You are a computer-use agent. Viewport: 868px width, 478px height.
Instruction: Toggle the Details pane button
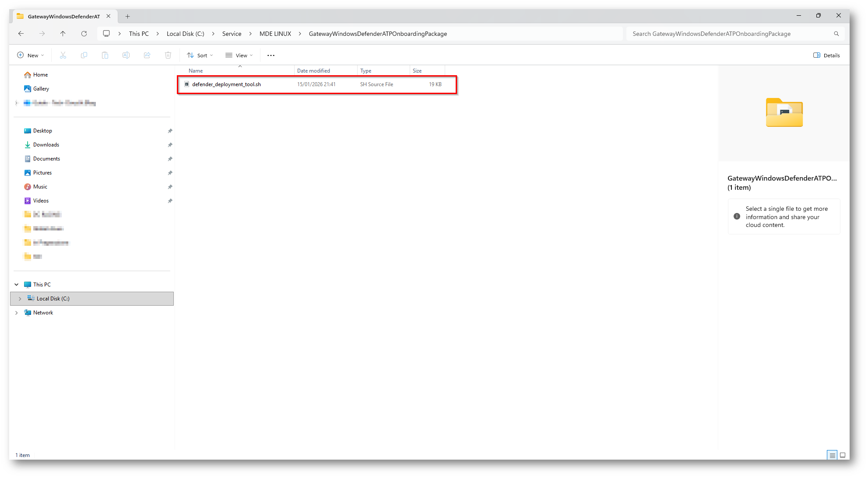826,55
